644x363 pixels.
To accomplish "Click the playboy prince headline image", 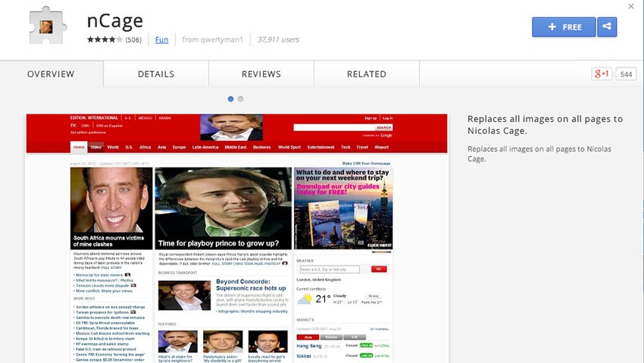I will [223, 208].
